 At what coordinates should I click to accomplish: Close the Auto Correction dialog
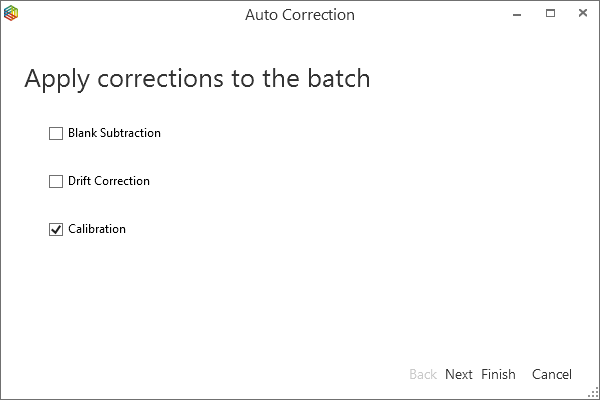(x=580, y=15)
